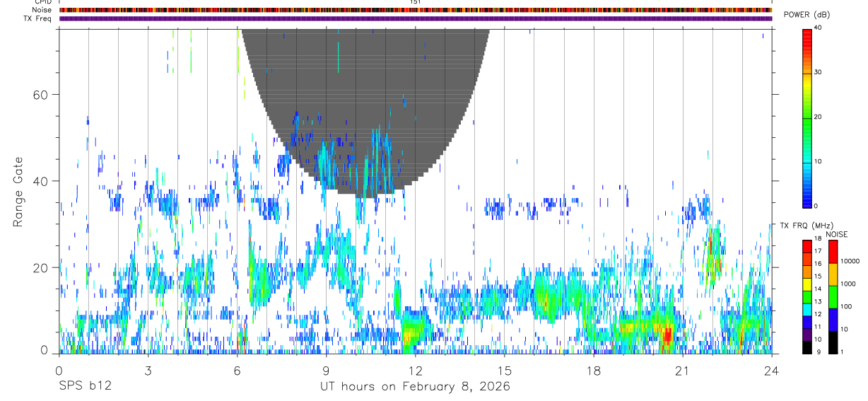Click the 3 tick on UT hours axis
The image size is (868, 401).
coord(148,371)
